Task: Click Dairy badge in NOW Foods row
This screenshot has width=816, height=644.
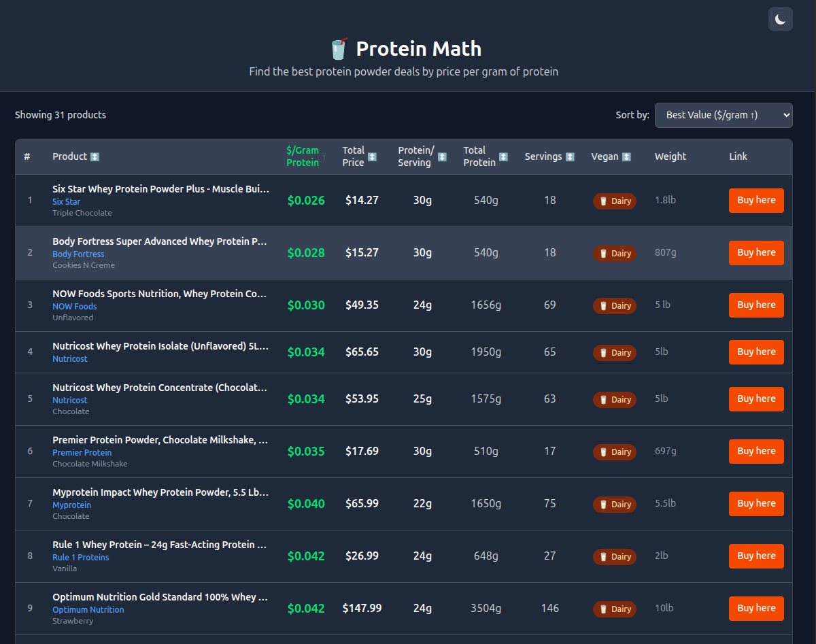Action: (615, 306)
